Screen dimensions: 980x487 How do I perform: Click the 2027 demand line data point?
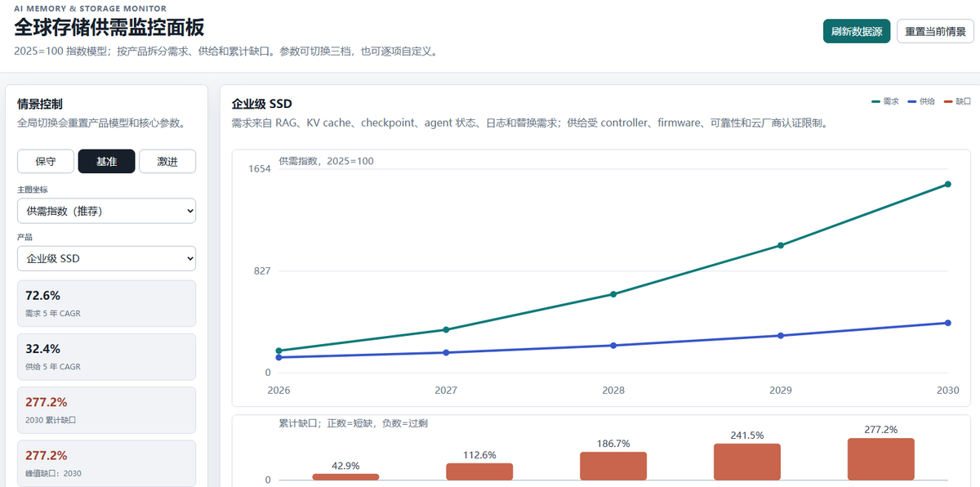[446, 330]
